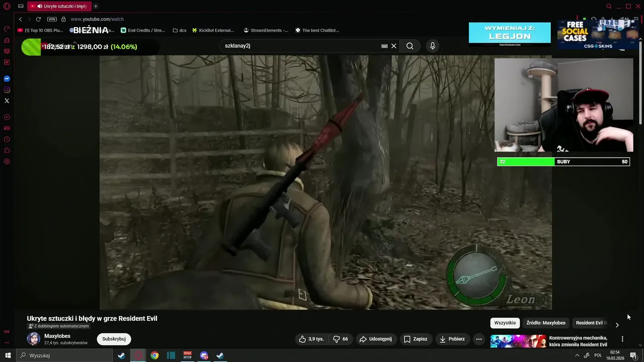This screenshot has height=362, width=644.
Task: Open Maxylobes channel name link
Action: click(x=57, y=336)
